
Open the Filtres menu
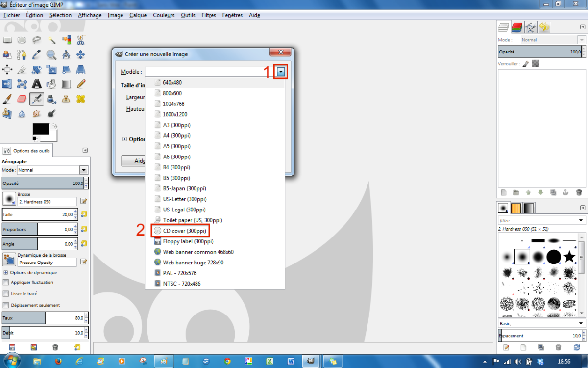209,15
